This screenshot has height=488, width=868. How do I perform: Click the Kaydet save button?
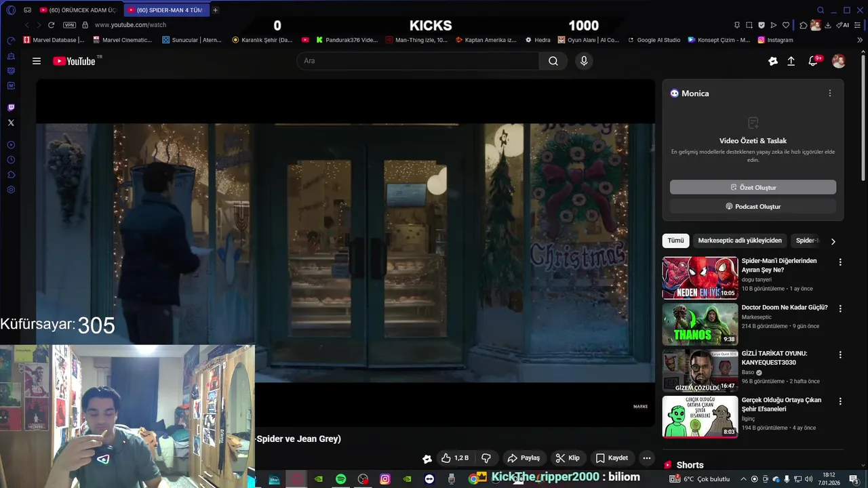[x=612, y=458]
